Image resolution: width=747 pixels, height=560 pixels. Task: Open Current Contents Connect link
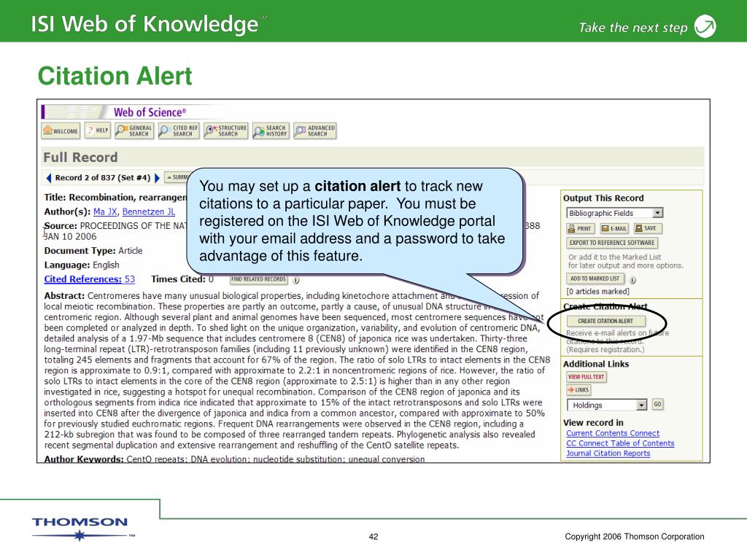[613, 433]
